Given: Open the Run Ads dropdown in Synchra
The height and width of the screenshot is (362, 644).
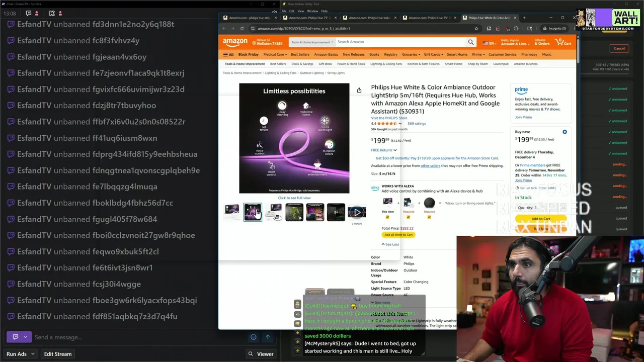Looking at the screenshot, I should (x=20, y=354).
